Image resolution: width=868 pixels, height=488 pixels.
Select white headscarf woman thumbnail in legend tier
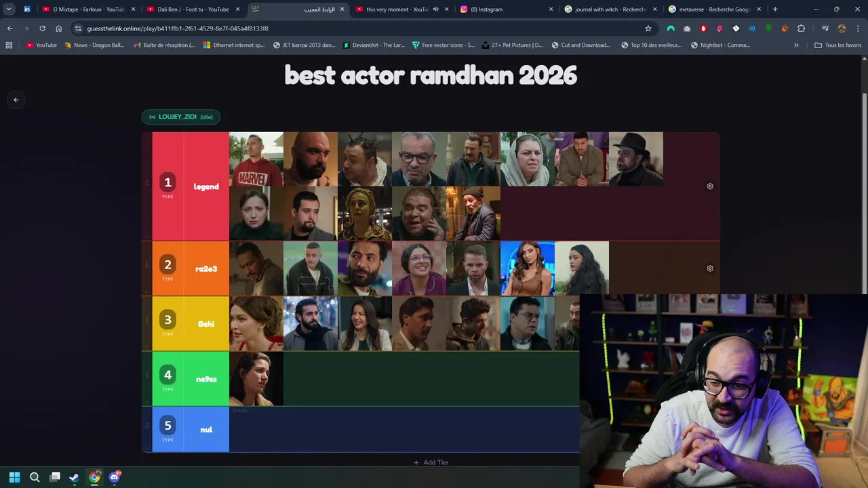click(x=528, y=159)
